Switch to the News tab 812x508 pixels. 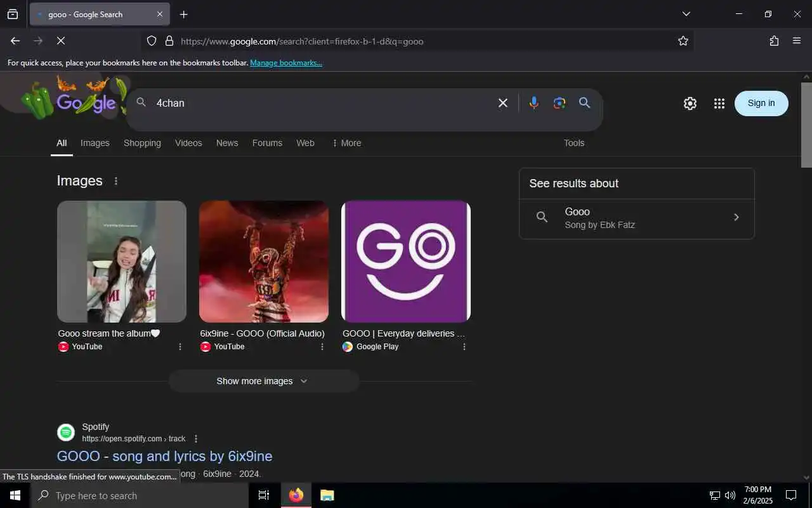[x=227, y=144]
